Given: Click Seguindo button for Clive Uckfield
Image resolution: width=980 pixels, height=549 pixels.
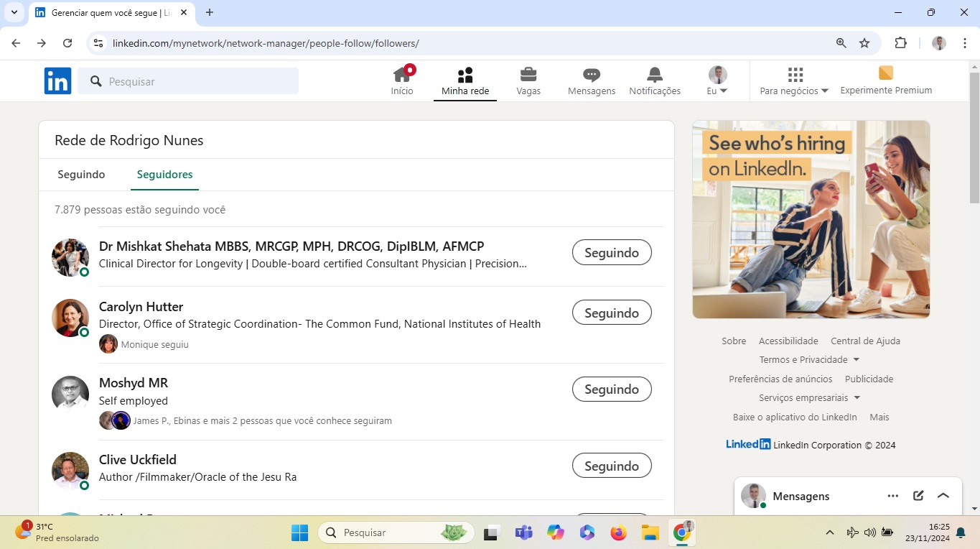Looking at the screenshot, I should tap(612, 466).
